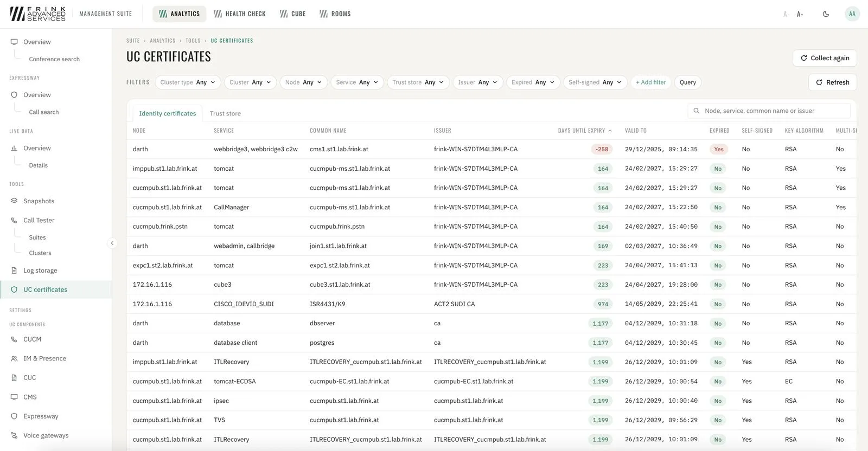This screenshot has height=451, width=868.
Task: Toggle dark mode moon icon
Action: point(826,14)
